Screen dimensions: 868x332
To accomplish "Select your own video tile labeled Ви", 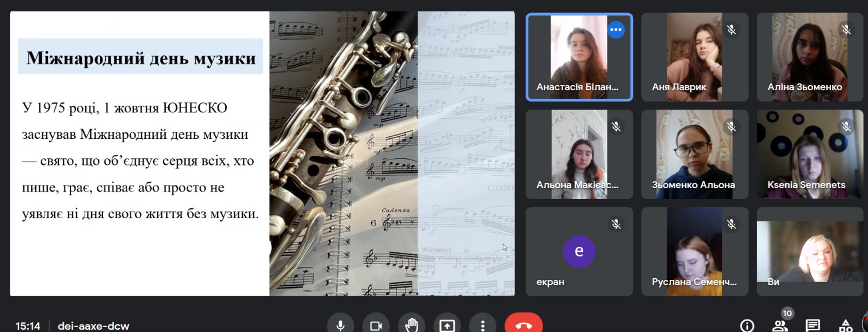I will coord(809,251).
